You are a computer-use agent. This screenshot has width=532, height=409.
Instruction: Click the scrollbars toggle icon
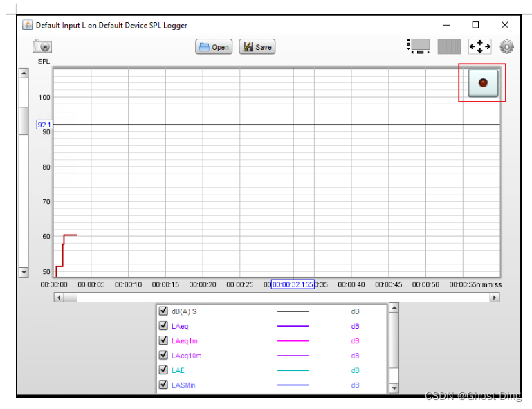tap(419, 46)
